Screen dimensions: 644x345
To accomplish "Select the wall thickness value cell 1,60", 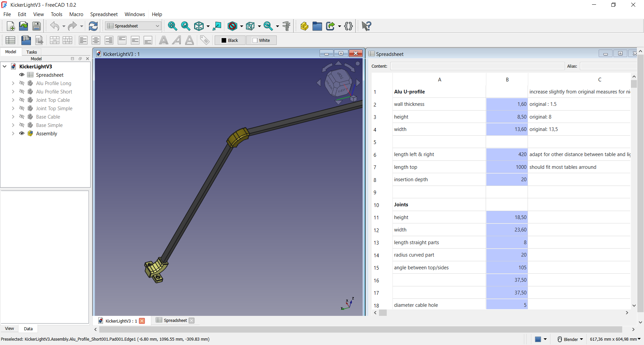I will point(507,104).
